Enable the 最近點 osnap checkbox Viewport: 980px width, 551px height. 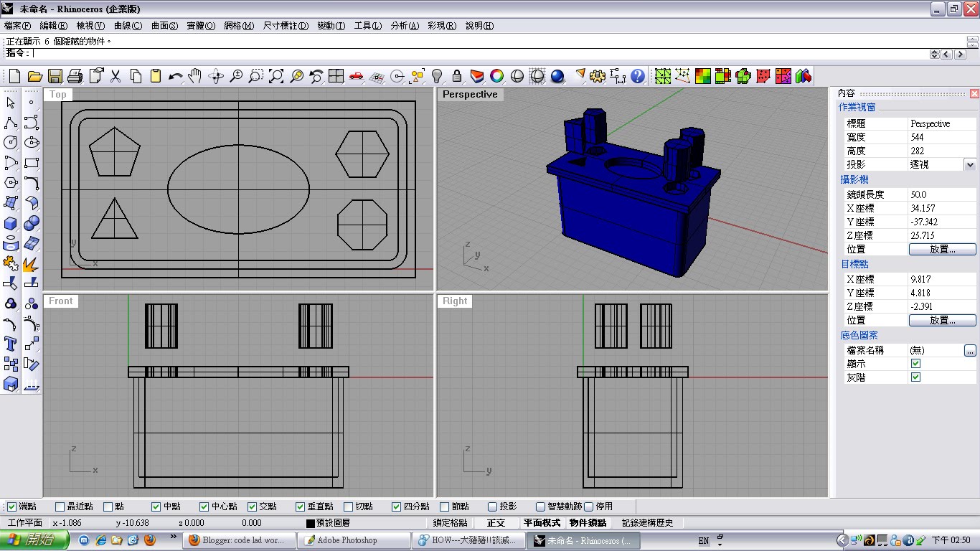pos(60,507)
